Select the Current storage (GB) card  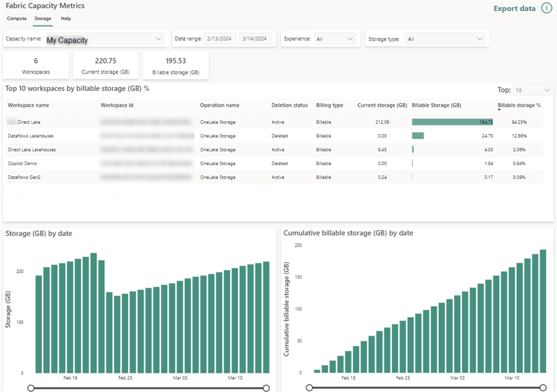105,64
